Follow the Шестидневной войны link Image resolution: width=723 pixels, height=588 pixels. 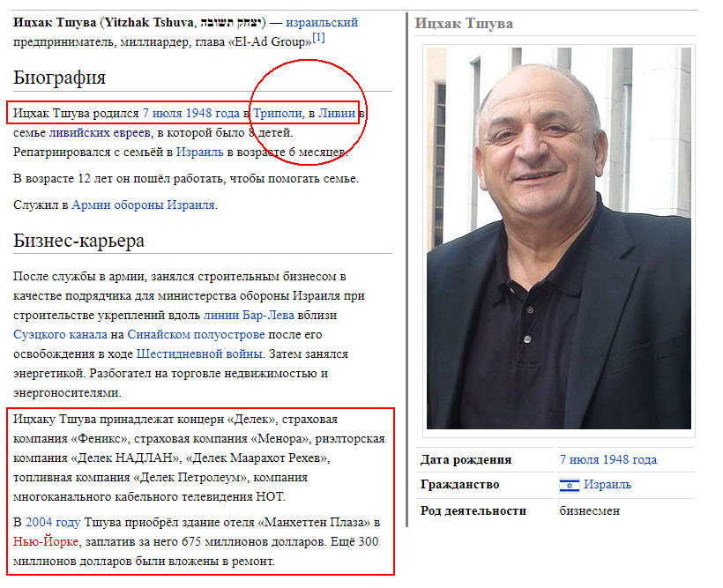199,354
